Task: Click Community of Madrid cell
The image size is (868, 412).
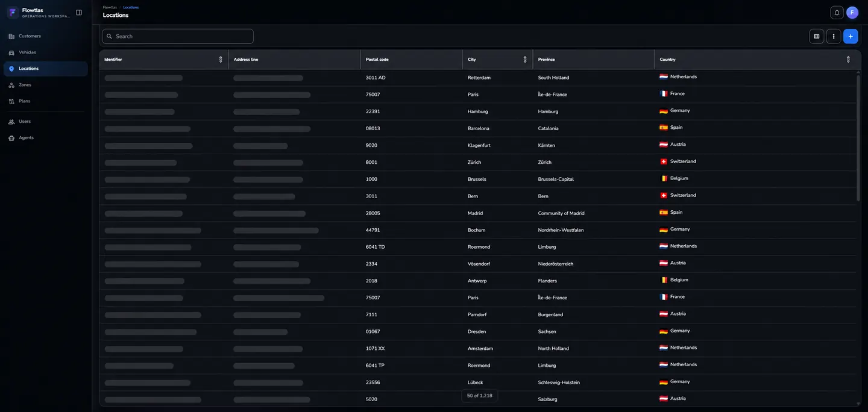Action: (x=561, y=213)
